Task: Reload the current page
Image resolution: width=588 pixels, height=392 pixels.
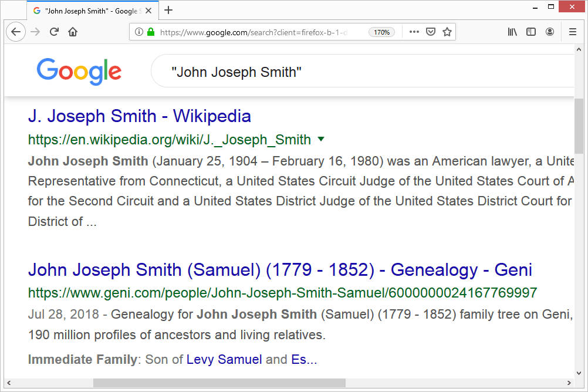Action: click(x=53, y=32)
